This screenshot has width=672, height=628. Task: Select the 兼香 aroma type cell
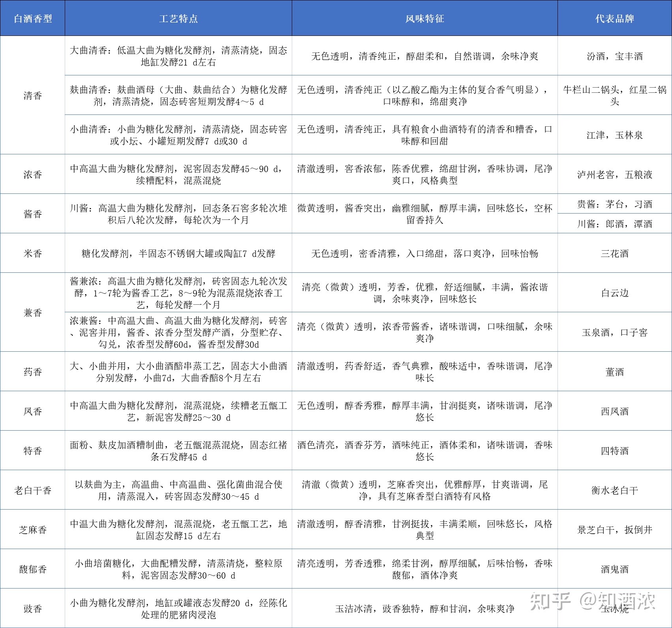tap(32, 312)
